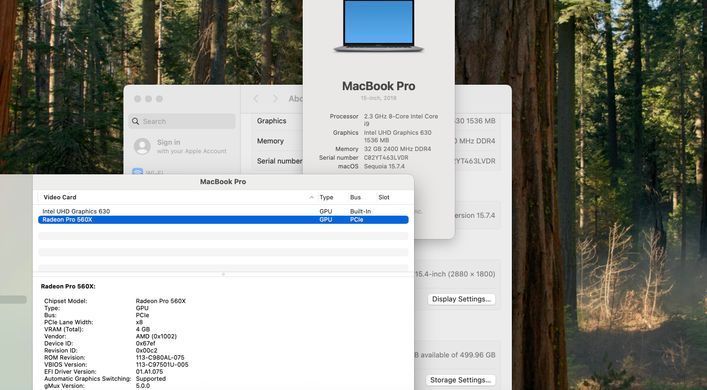Click Revision ID value '0x00c2'

[147, 350]
